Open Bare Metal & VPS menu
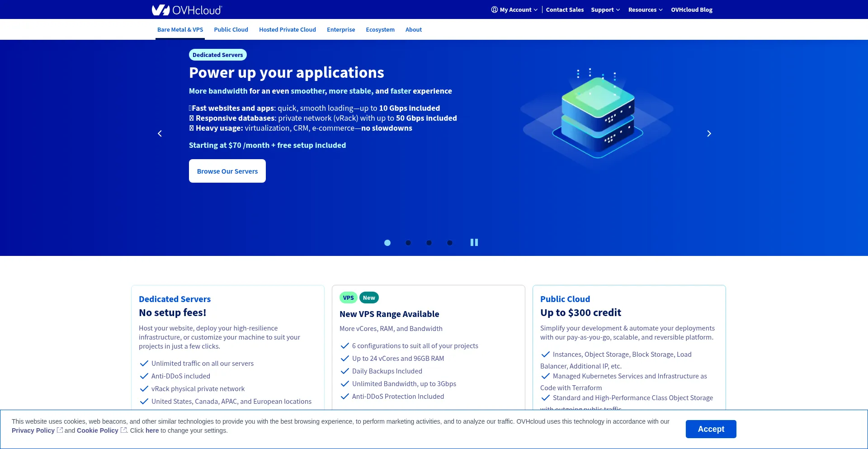 click(x=180, y=29)
